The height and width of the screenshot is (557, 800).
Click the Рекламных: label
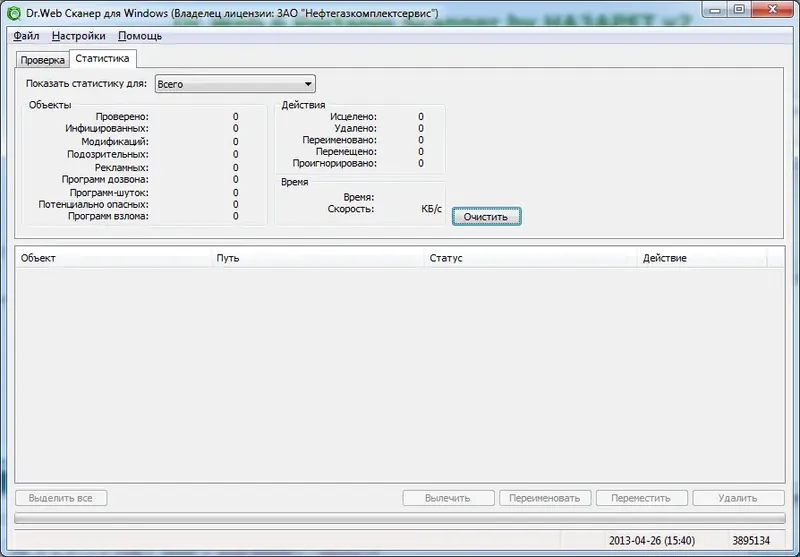[x=121, y=168]
